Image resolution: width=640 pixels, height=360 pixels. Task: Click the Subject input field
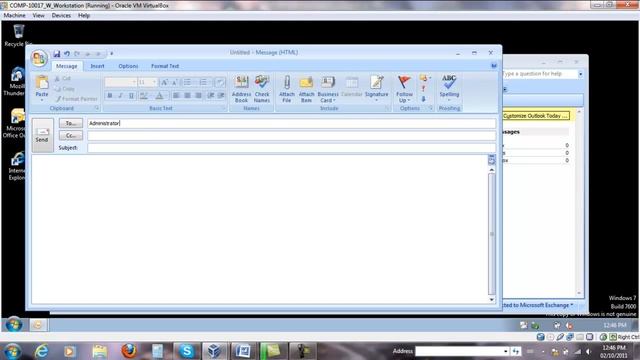pos(291,147)
